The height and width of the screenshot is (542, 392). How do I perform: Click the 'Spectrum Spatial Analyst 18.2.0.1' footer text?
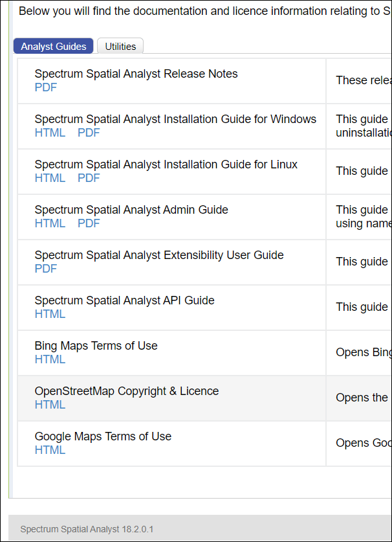point(87,529)
